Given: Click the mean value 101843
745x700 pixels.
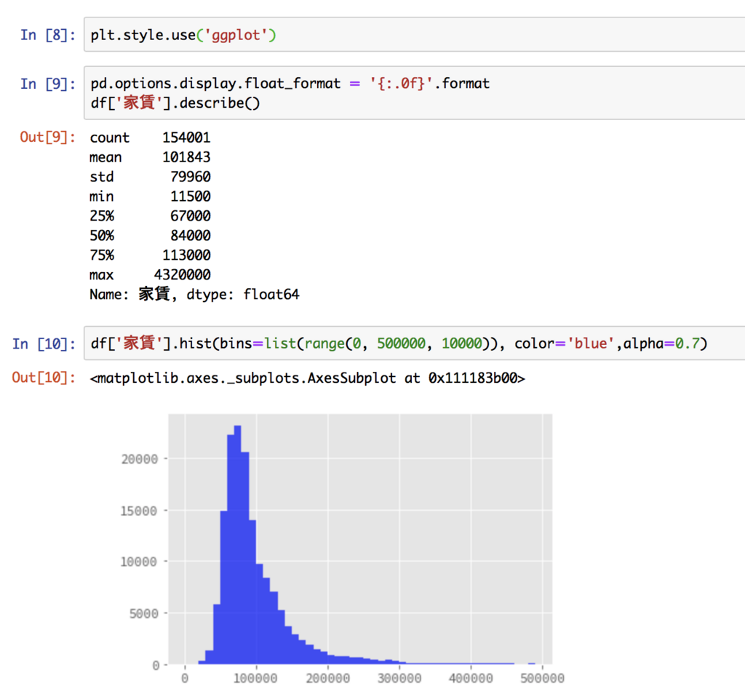Looking at the screenshot, I should (186, 157).
